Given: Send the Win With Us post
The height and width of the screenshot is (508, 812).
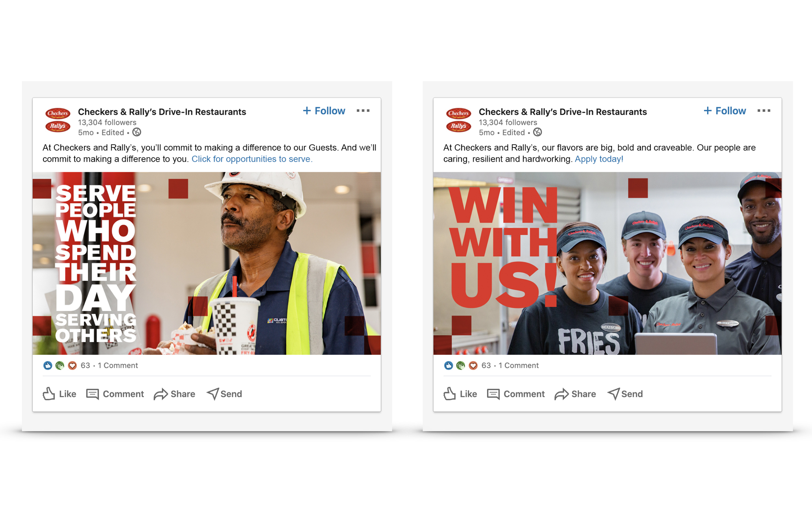Looking at the screenshot, I should (625, 394).
